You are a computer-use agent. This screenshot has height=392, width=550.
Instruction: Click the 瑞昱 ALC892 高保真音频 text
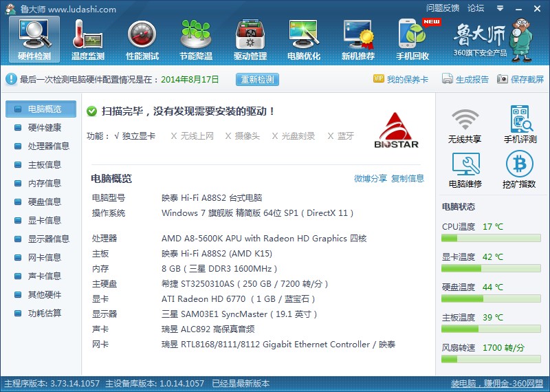(x=208, y=329)
